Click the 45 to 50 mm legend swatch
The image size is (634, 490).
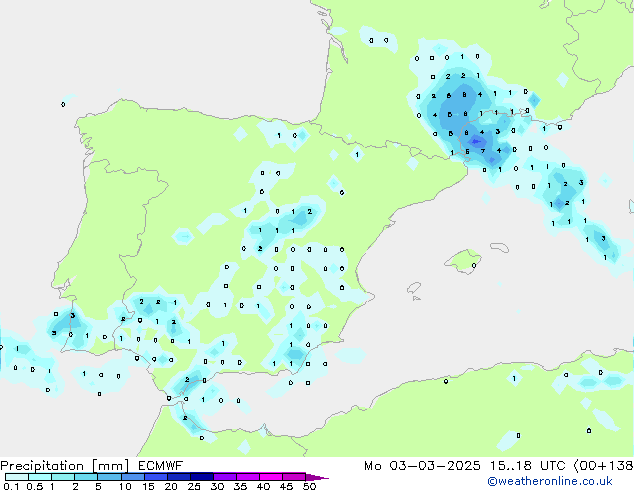coord(294,477)
